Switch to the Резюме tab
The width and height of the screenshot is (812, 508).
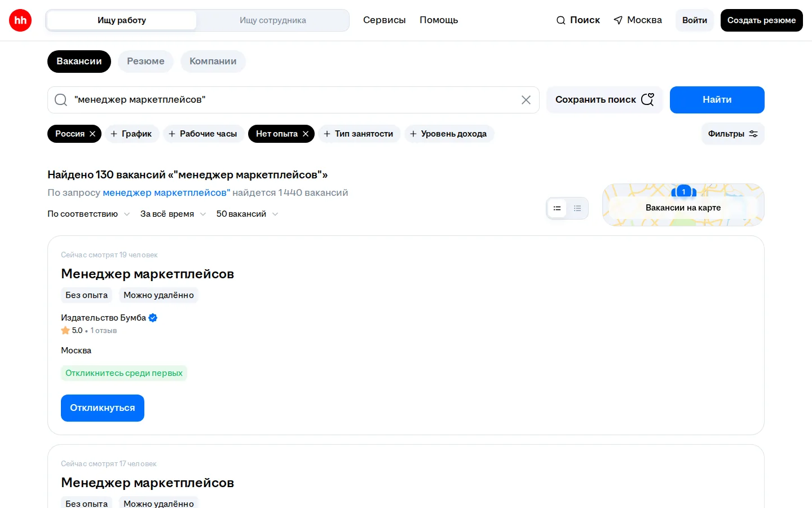pos(145,61)
